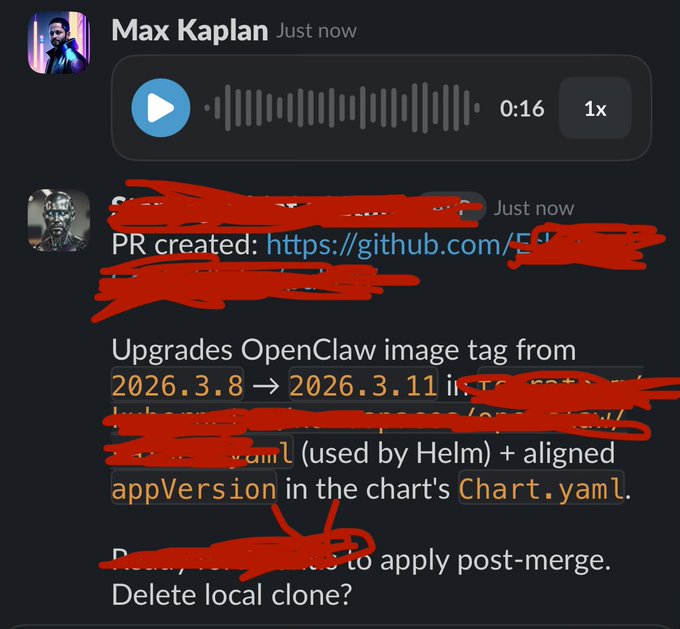
Task: Open the github.com pull request link
Action: 389,245
